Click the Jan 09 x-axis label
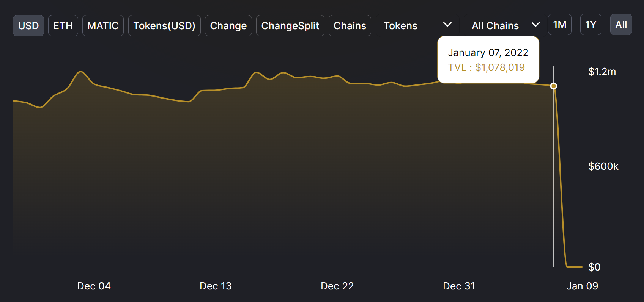This screenshot has width=644, height=302. (582, 286)
